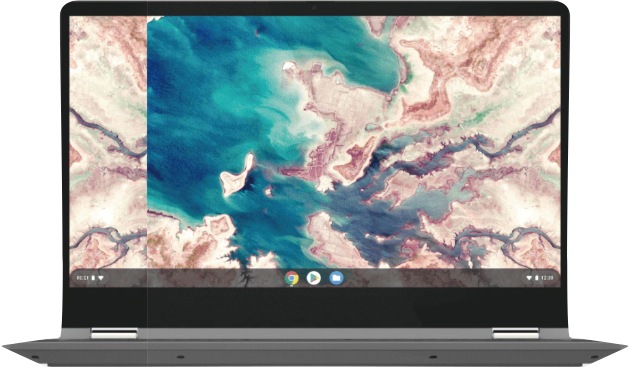Launch the Google Play Store app

(x=314, y=278)
